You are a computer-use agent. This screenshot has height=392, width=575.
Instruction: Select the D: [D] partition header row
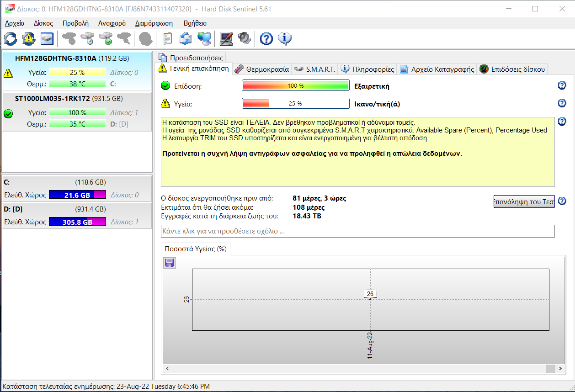click(x=77, y=209)
